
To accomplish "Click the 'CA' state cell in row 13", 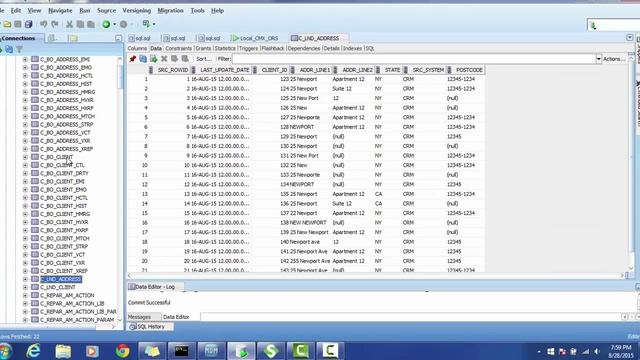I will (378, 194).
